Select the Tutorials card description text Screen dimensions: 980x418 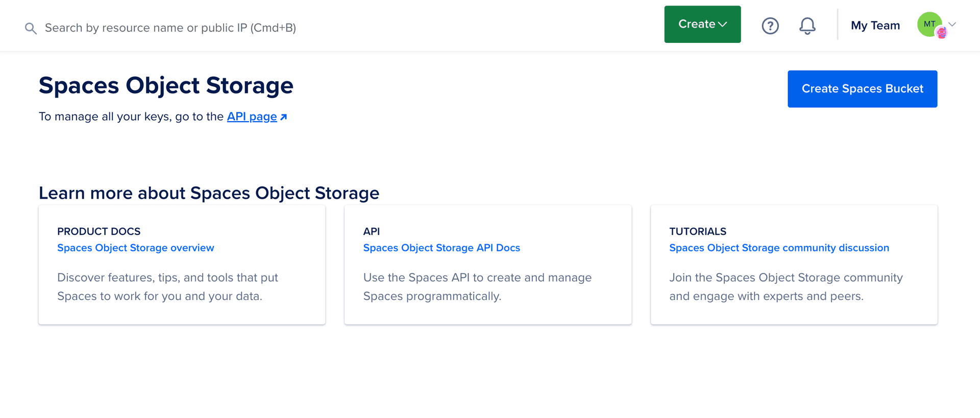(786, 287)
